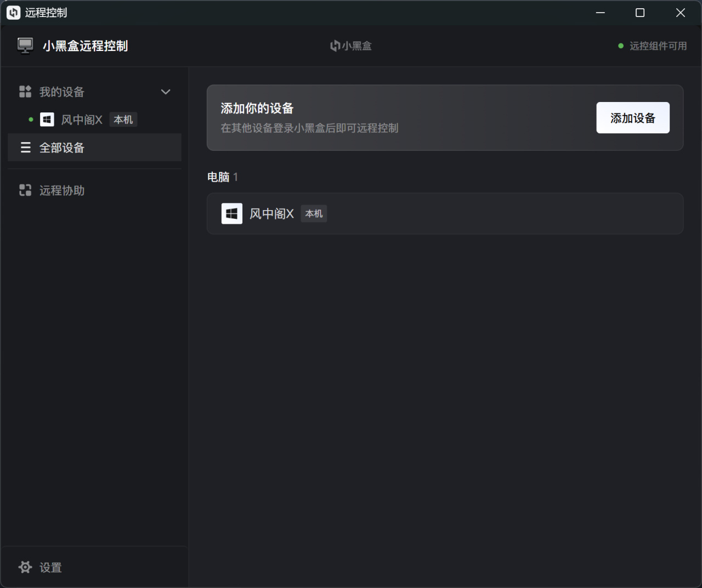Maximize the 远程控制 window
702x588 pixels.
(640, 13)
